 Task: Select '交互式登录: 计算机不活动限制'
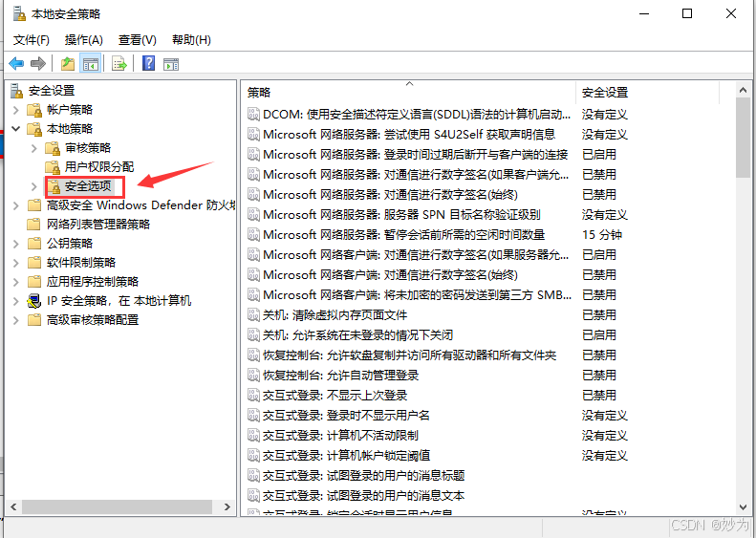[340, 436]
